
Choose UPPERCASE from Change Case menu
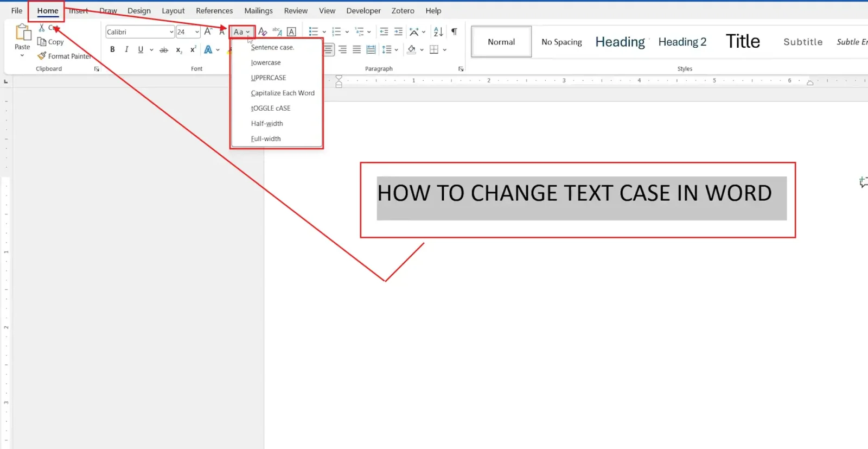pyautogui.click(x=277, y=78)
